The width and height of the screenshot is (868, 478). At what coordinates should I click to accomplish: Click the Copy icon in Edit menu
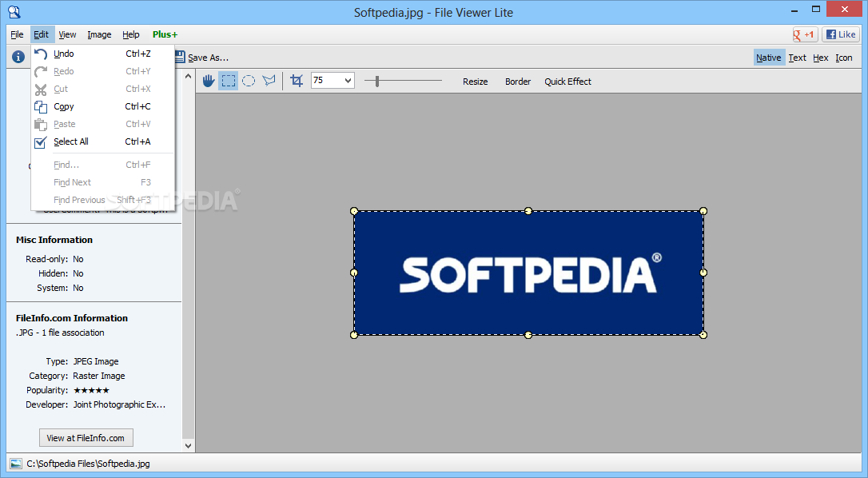click(41, 106)
